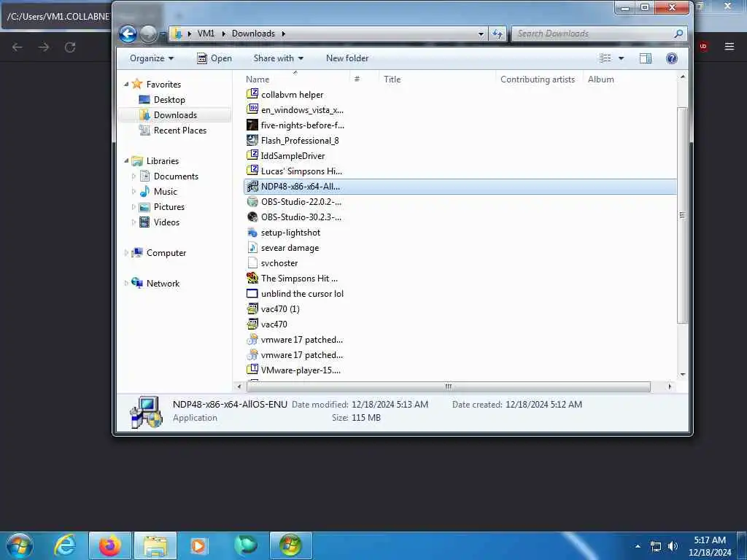Sort by Contributing artists column

[x=538, y=79]
